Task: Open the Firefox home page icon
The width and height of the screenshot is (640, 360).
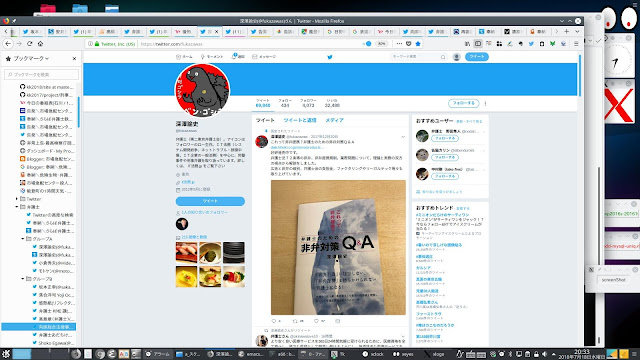Action: (40, 44)
